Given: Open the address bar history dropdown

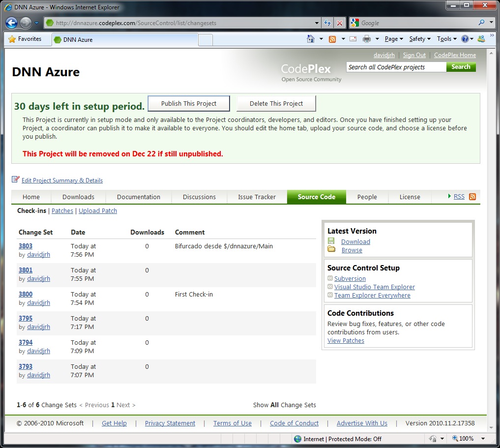Looking at the screenshot, I should coord(317,23).
